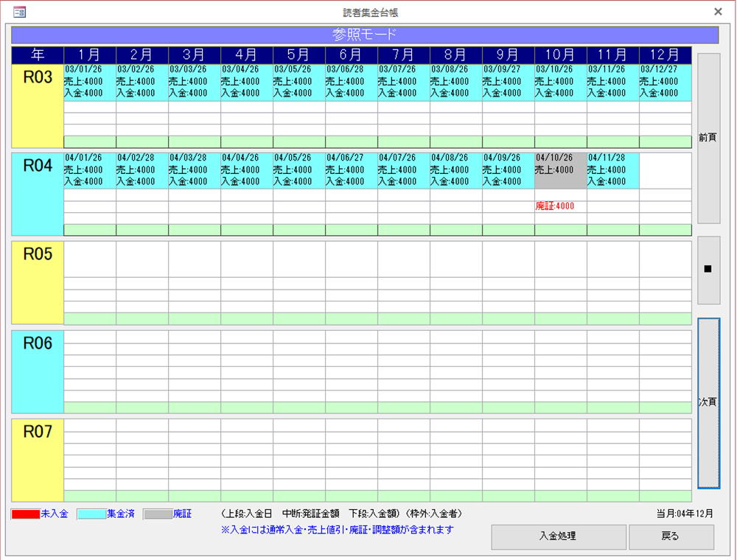Click the gray 廃証 legend swatch

(158, 514)
